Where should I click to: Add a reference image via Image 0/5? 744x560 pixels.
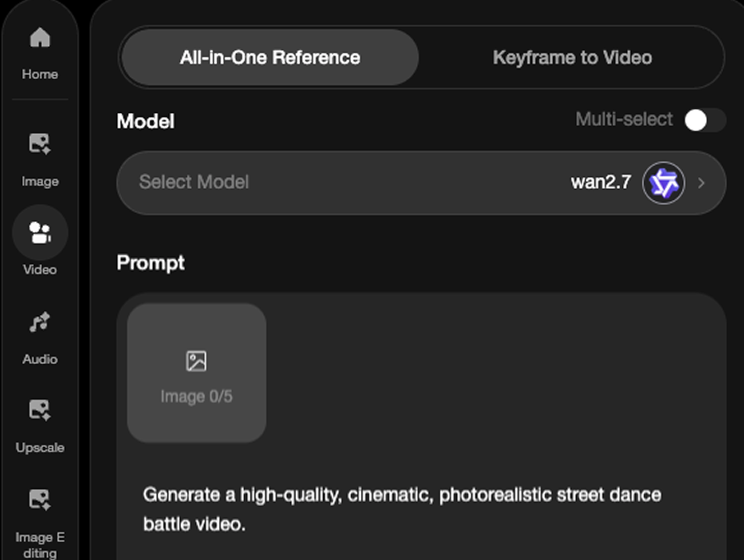(196, 373)
